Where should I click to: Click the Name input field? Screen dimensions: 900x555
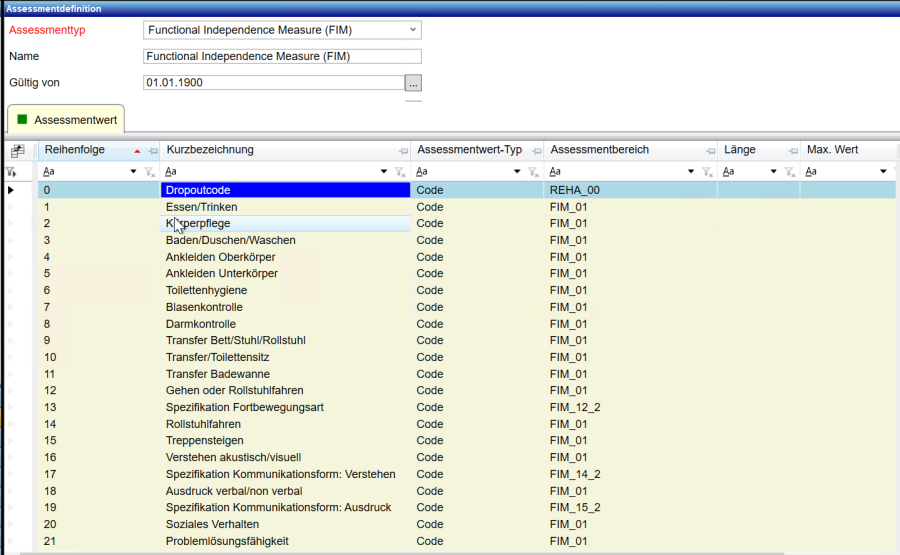click(x=282, y=57)
